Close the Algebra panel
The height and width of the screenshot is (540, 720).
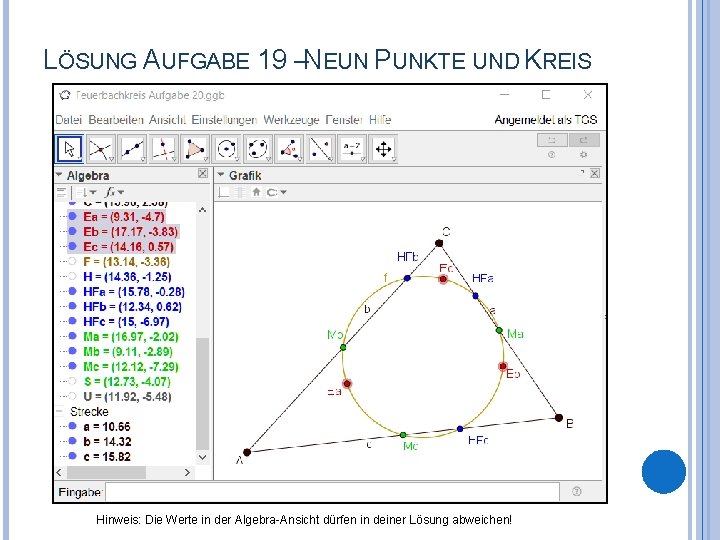(x=202, y=173)
